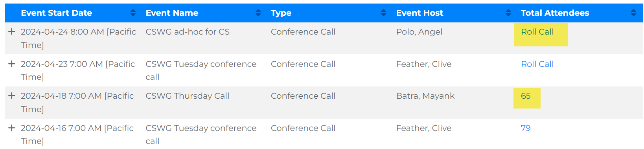This screenshot has width=644, height=149.
Task: Click the Type column header text
Action: coord(281,13)
